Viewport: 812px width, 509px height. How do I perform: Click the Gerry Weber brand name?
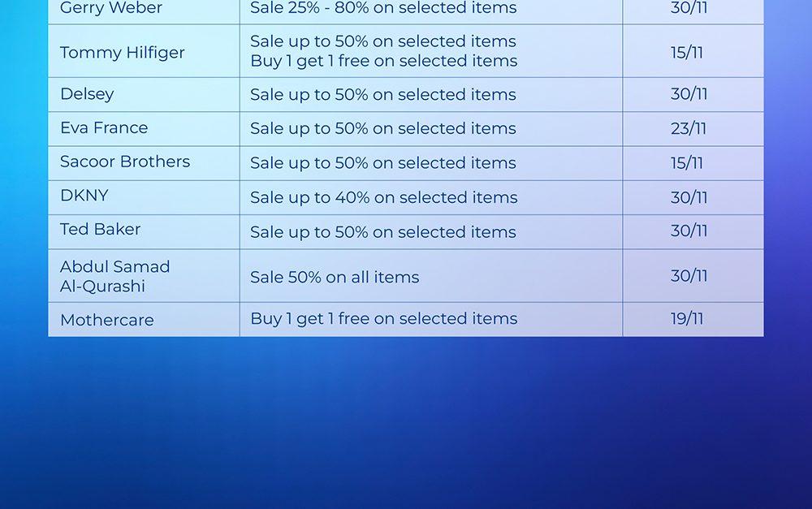pyautogui.click(x=111, y=9)
